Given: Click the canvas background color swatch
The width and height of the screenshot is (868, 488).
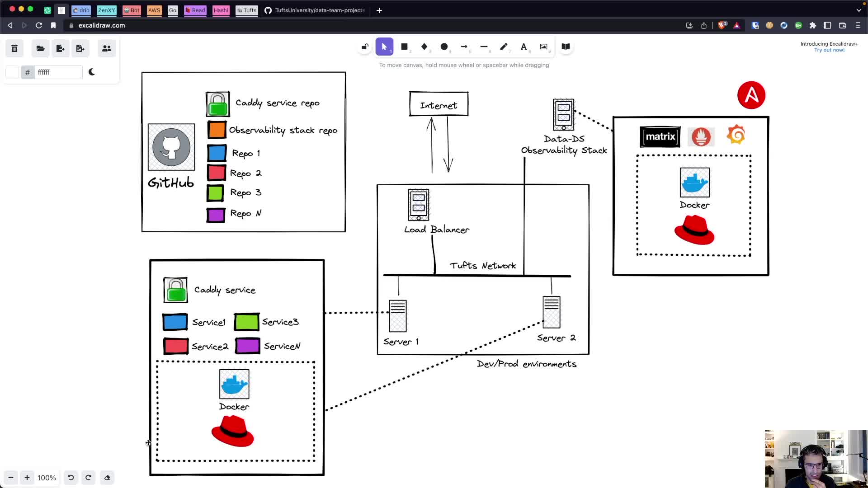Looking at the screenshot, I should [x=13, y=72].
